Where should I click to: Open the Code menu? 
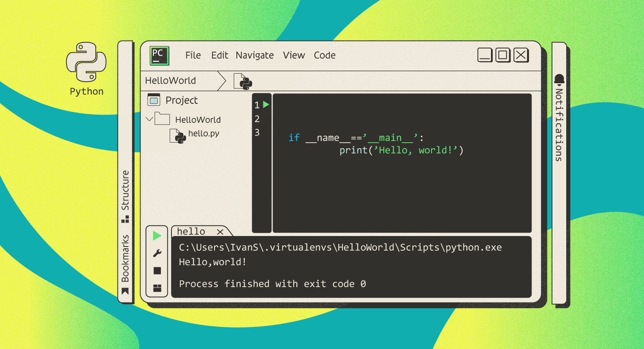click(325, 55)
